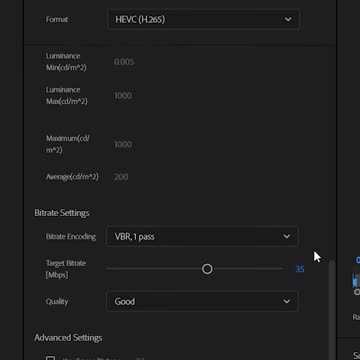The image size is (360, 360).
Task: Open the Format dropdown showing HEVC (H.265)
Action: (203, 20)
